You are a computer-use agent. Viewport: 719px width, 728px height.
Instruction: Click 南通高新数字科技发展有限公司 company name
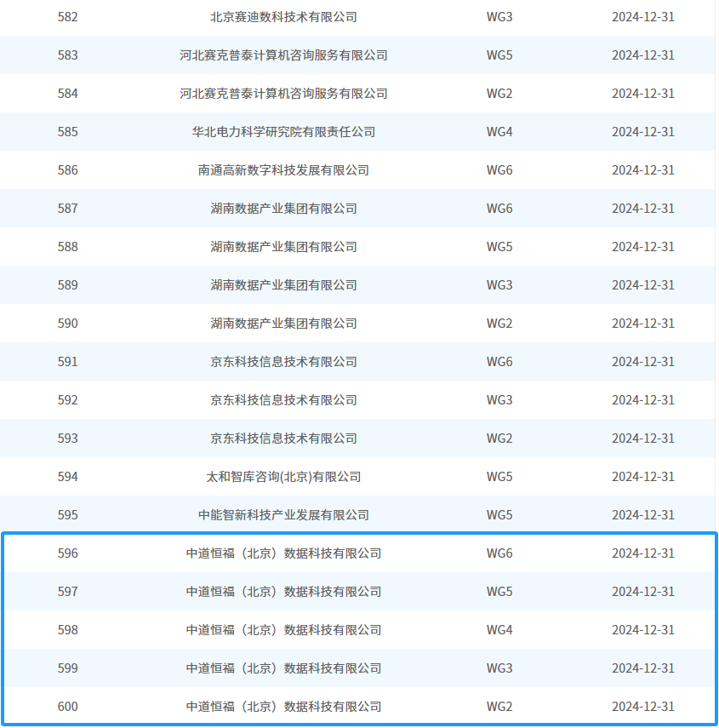(283, 170)
